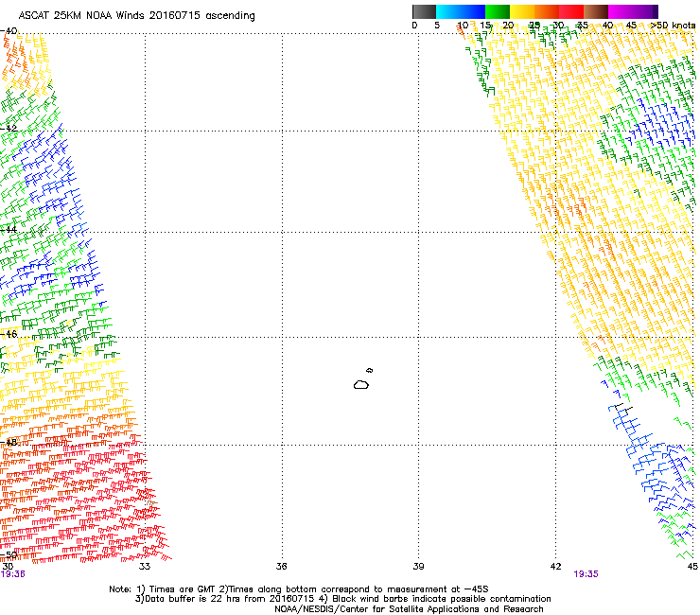The width and height of the screenshot is (700, 615).
Task: Pick the yellow 20-25 knots legend segment
Action: [x=522, y=11]
